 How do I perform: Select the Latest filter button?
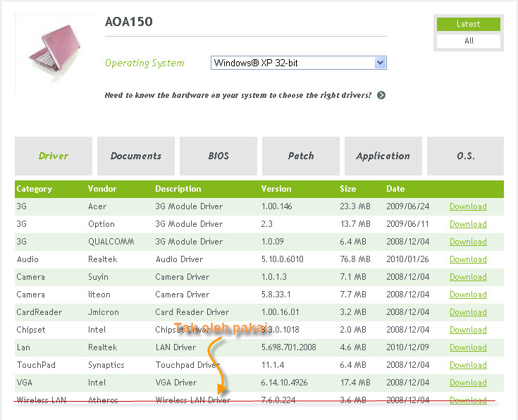pyautogui.click(x=469, y=24)
